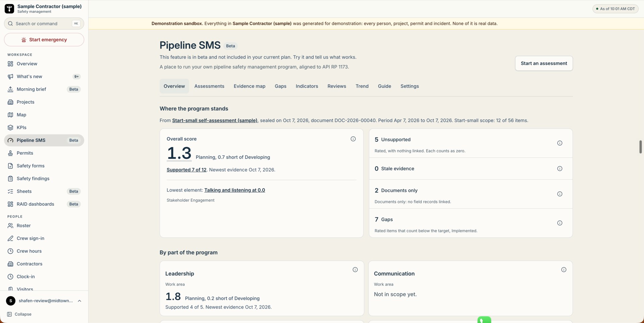The width and height of the screenshot is (644, 323).
Task: Click the RAID dashboards icon
Action: click(10, 204)
